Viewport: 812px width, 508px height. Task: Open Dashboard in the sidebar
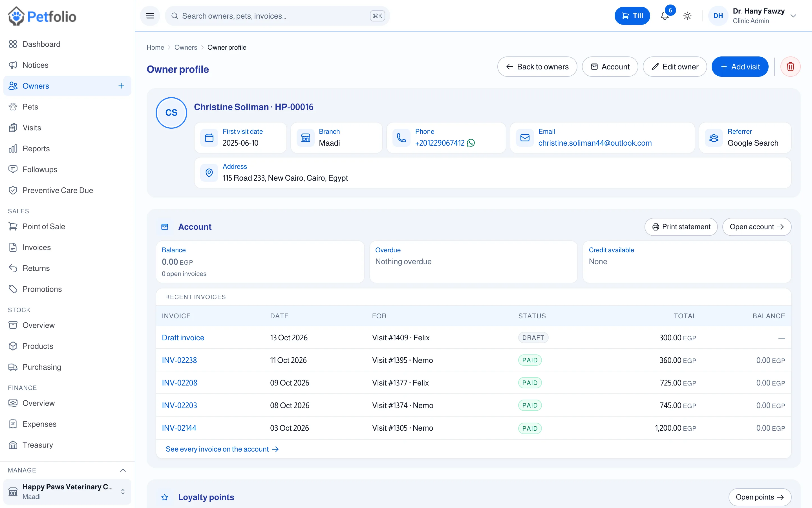click(x=67, y=44)
